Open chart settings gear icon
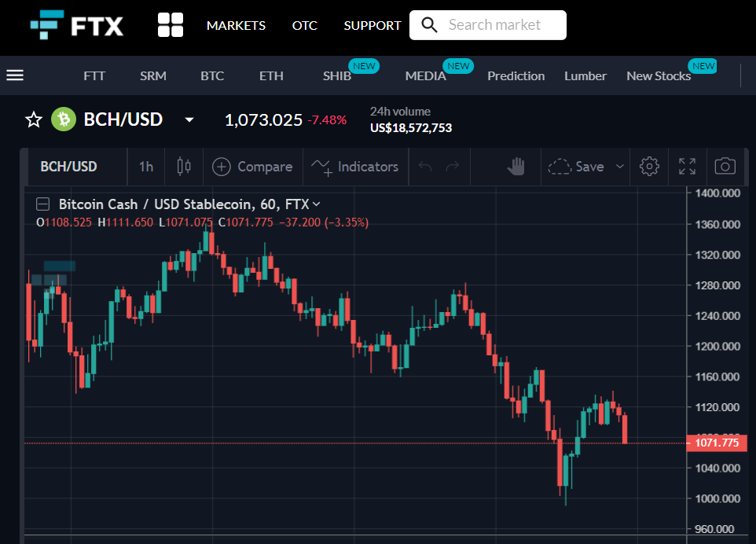Viewport: 756px width, 544px height. tap(649, 167)
